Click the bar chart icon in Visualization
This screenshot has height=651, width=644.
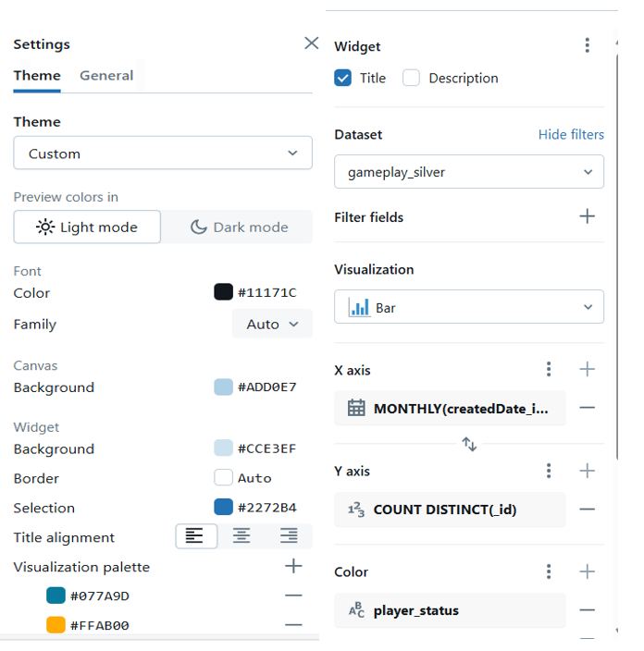pos(359,307)
